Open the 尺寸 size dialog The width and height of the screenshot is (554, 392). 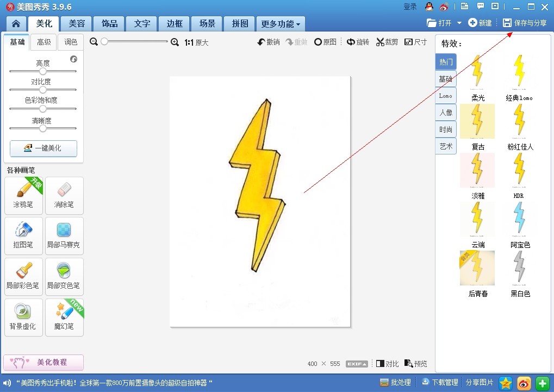(x=415, y=42)
